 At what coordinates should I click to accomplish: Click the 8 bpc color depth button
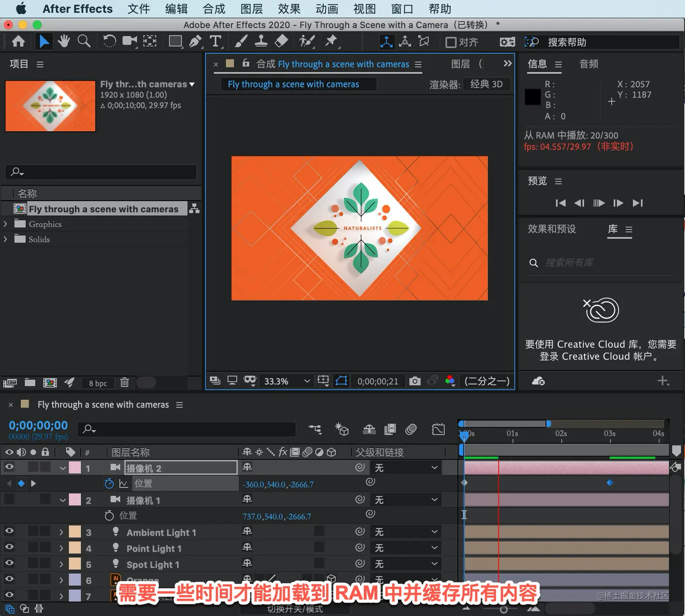98,383
